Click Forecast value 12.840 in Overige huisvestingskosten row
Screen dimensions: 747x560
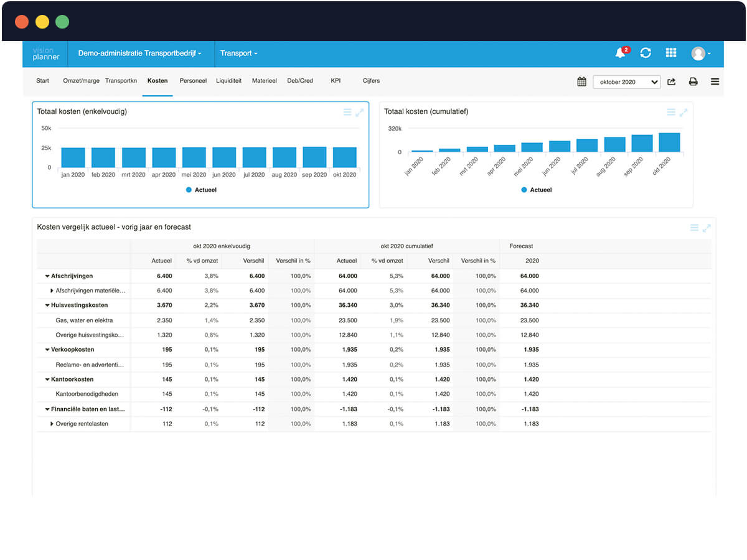(x=530, y=335)
